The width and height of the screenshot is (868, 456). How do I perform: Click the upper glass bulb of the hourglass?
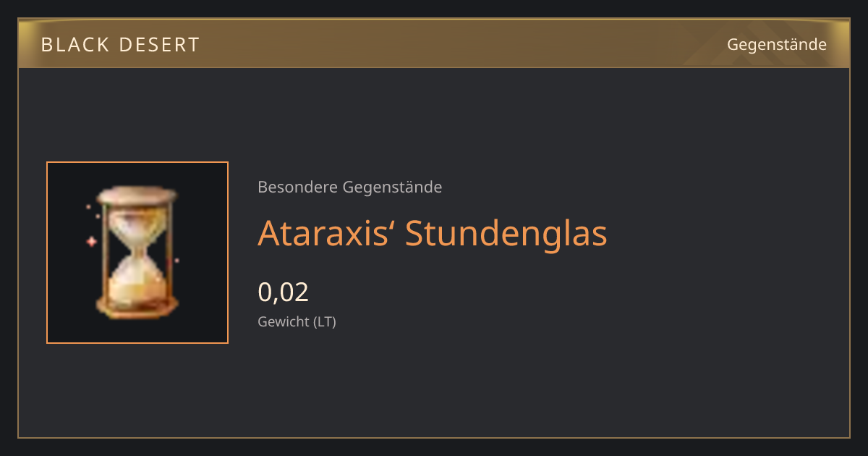[x=137, y=224]
